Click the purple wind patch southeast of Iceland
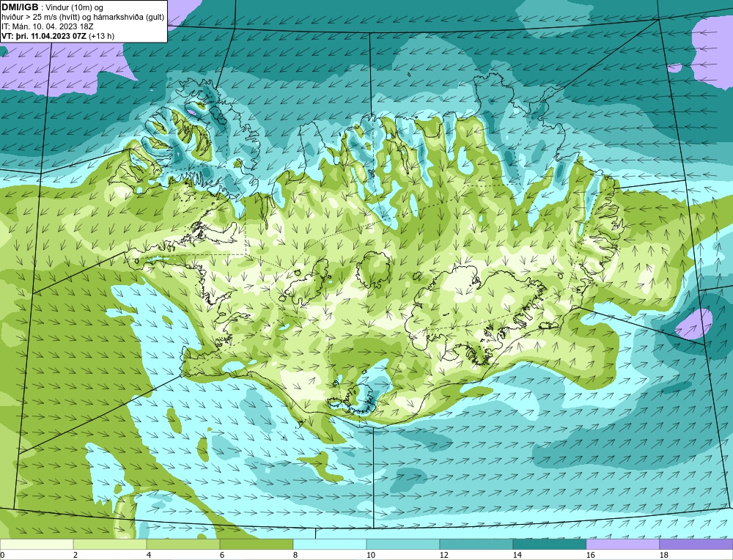 [x=694, y=325]
